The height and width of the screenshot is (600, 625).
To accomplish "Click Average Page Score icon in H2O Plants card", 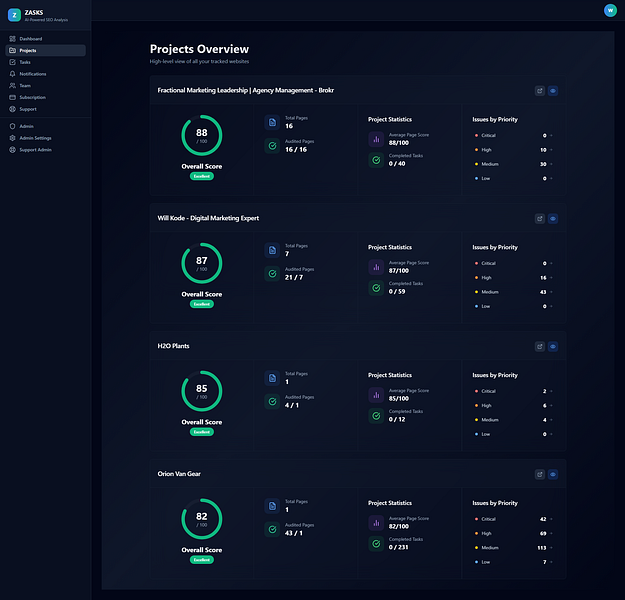I will pos(376,395).
